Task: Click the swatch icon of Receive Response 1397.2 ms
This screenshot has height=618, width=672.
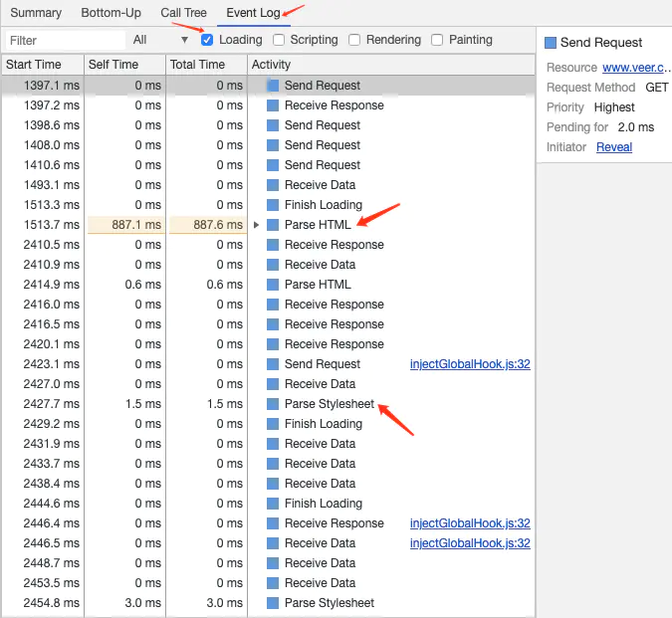Action: pyautogui.click(x=273, y=105)
